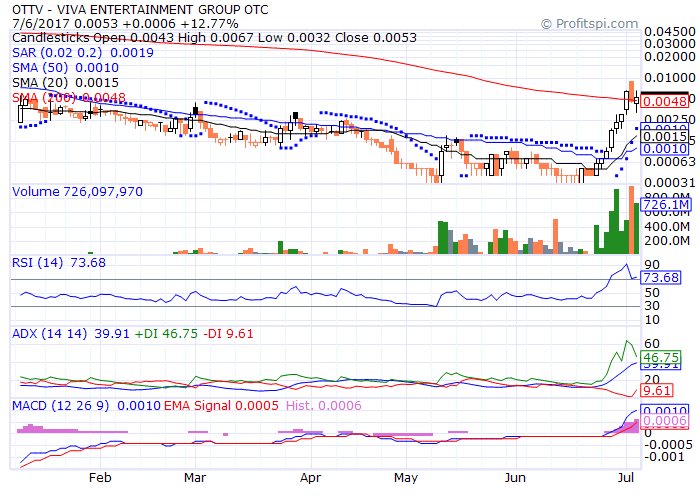Click the SMA (20) 0.0015 legend label

[x=66, y=83]
